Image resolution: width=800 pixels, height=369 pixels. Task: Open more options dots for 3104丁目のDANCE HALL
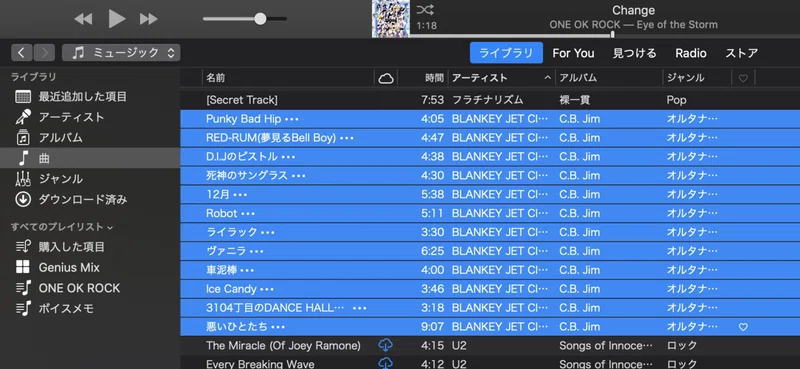[360, 308]
